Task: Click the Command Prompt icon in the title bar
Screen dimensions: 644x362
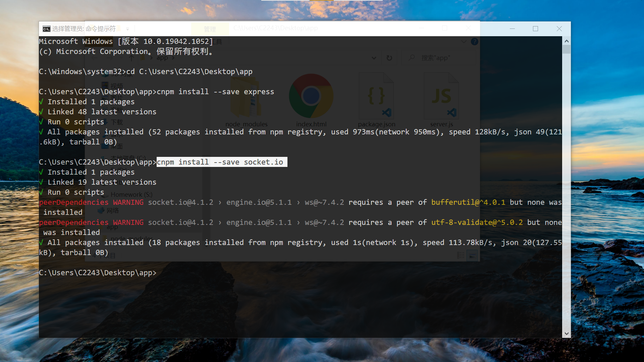Action: pos(46,29)
